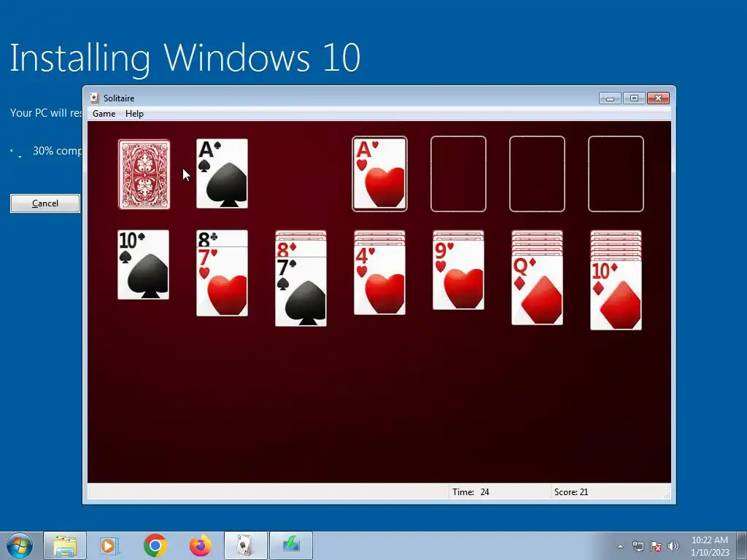Click the Time: 24 status bar entry

[x=471, y=492]
